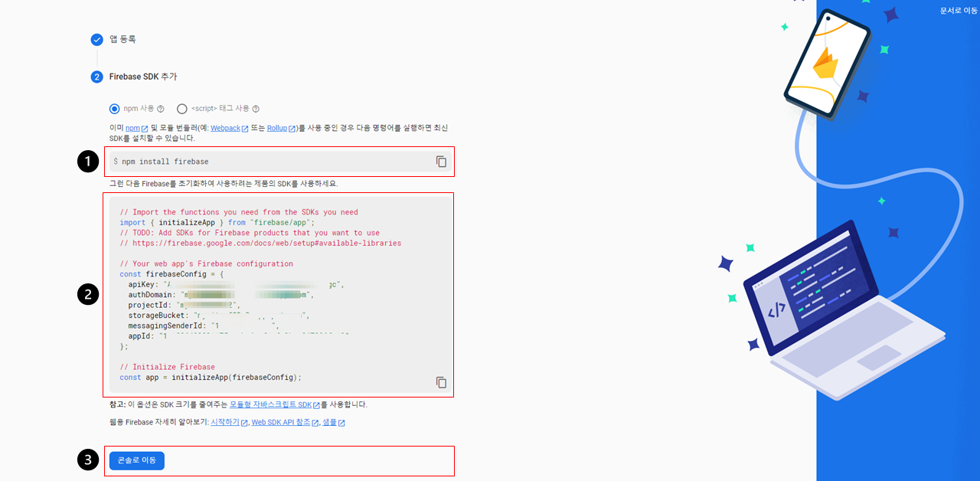Select the npm 사용 radio button

115,109
